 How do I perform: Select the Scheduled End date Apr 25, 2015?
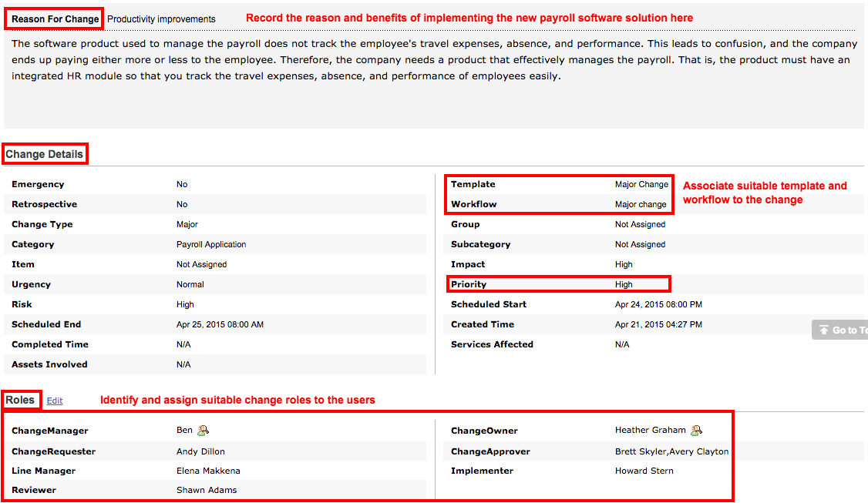tap(220, 324)
